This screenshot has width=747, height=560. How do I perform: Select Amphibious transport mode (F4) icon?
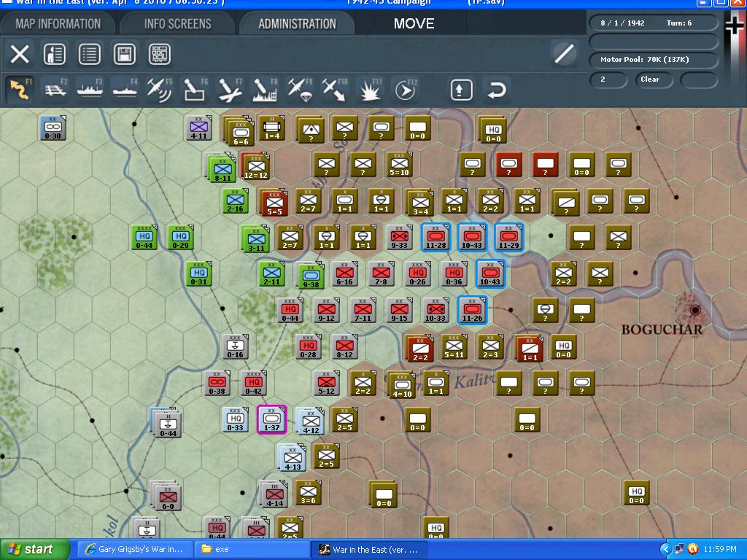point(124,89)
